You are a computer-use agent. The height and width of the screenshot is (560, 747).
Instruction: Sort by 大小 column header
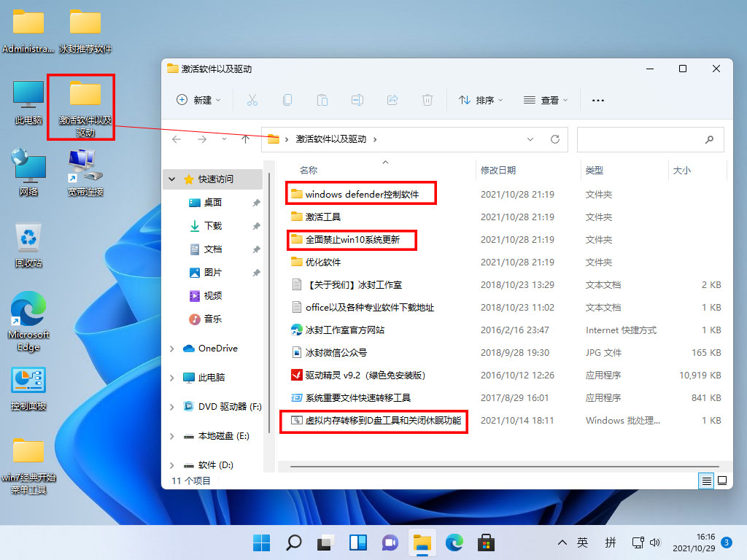pyautogui.click(x=682, y=171)
